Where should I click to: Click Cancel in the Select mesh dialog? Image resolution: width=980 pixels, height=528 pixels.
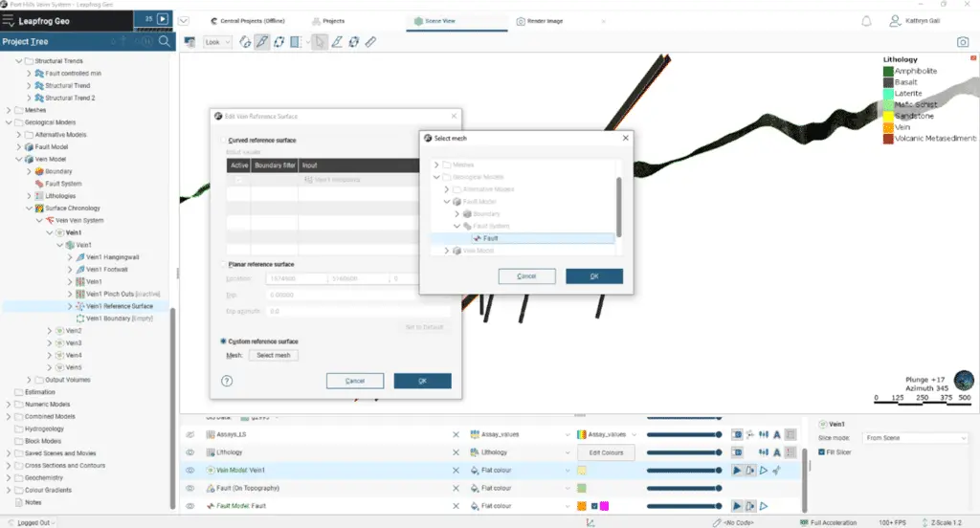click(527, 276)
